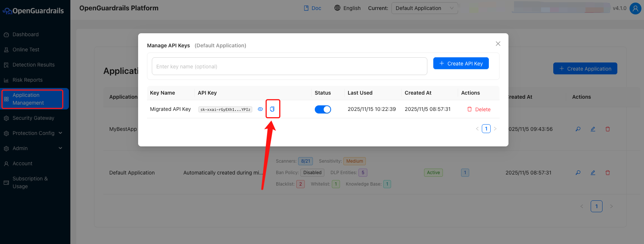
Task: View API keys for Default Application
Action: (578, 173)
